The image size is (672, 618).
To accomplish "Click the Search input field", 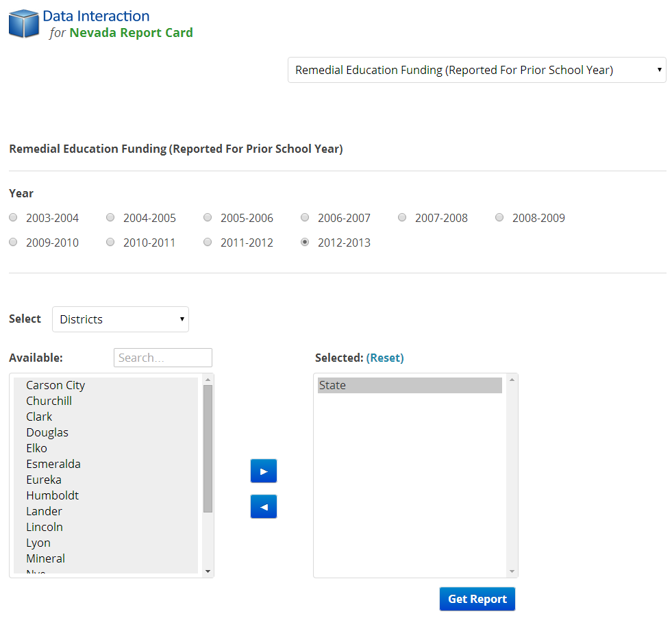I will click(163, 358).
